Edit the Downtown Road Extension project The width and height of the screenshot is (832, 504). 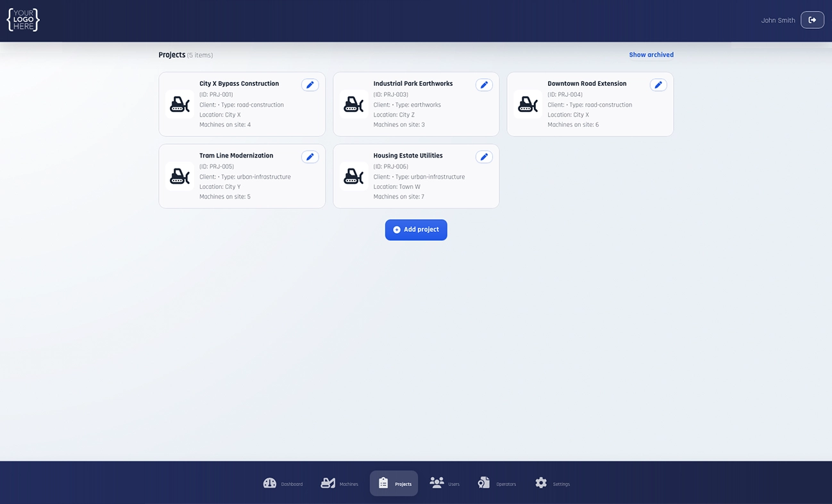tap(658, 84)
